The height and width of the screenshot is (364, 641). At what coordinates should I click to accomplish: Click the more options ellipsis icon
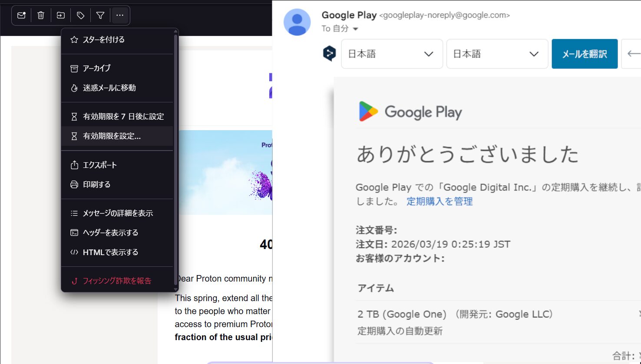pyautogui.click(x=120, y=15)
